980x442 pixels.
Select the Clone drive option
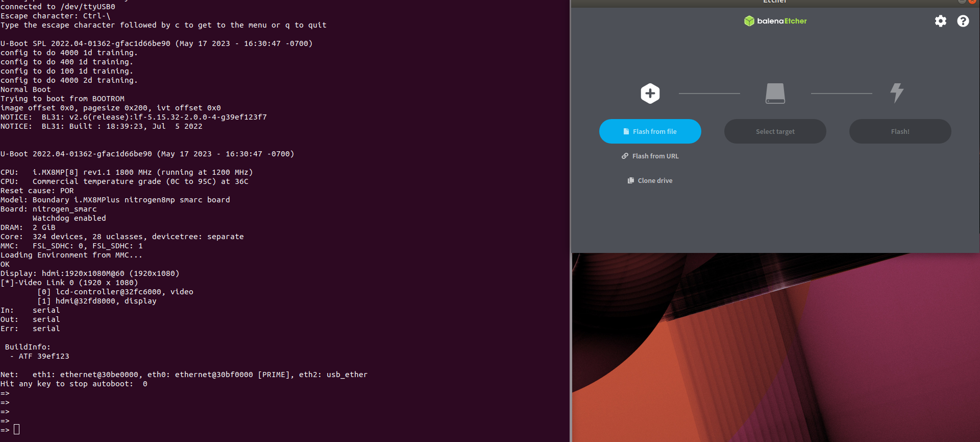(650, 180)
